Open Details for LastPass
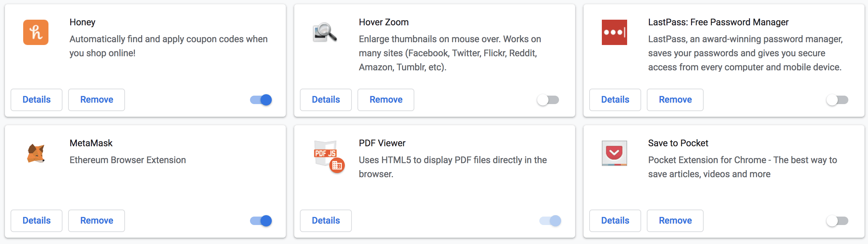Screen dimensions: 868x244 [615, 100]
